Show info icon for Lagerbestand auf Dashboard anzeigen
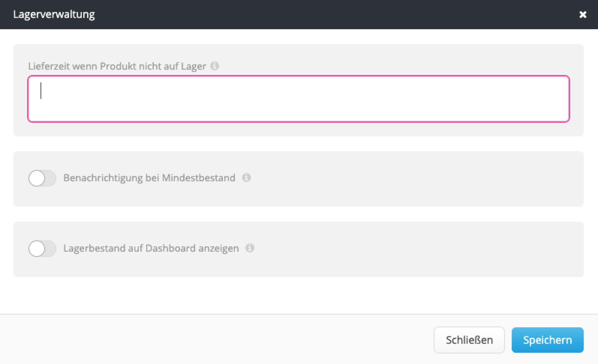Viewport: 598px width, 364px height. coord(250,248)
